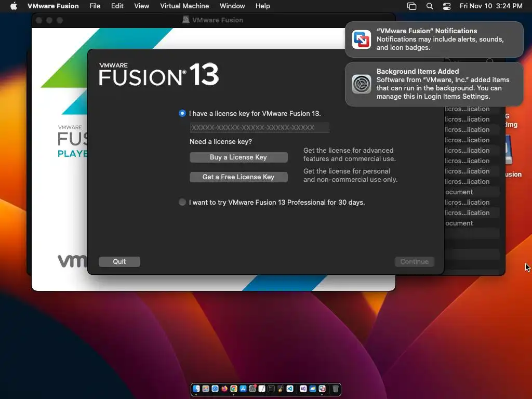532x399 pixels.
Task: Open the Edit menu
Action: pyautogui.click(x=117, y=6)
